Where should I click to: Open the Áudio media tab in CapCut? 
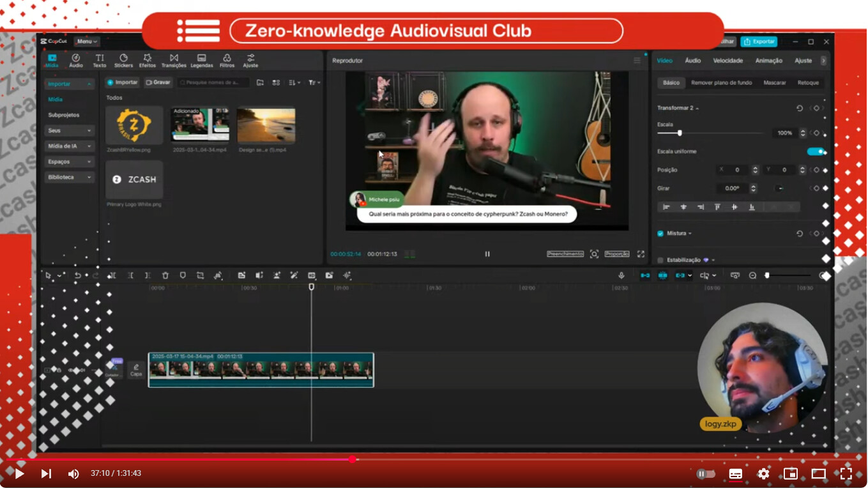pyautogui.click(x=76, y=61)
